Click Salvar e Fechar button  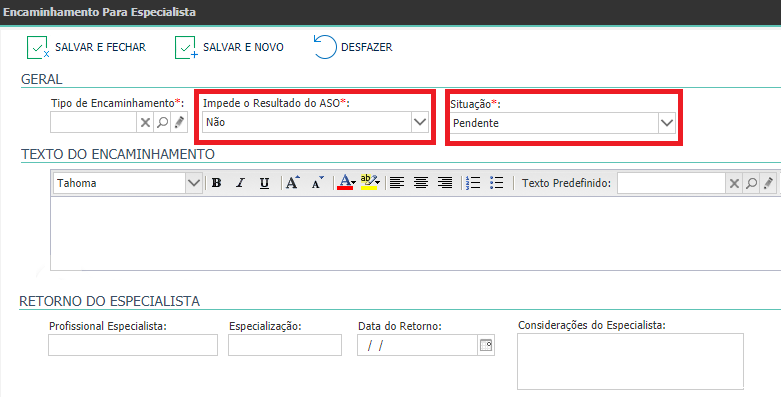(86, 47)
